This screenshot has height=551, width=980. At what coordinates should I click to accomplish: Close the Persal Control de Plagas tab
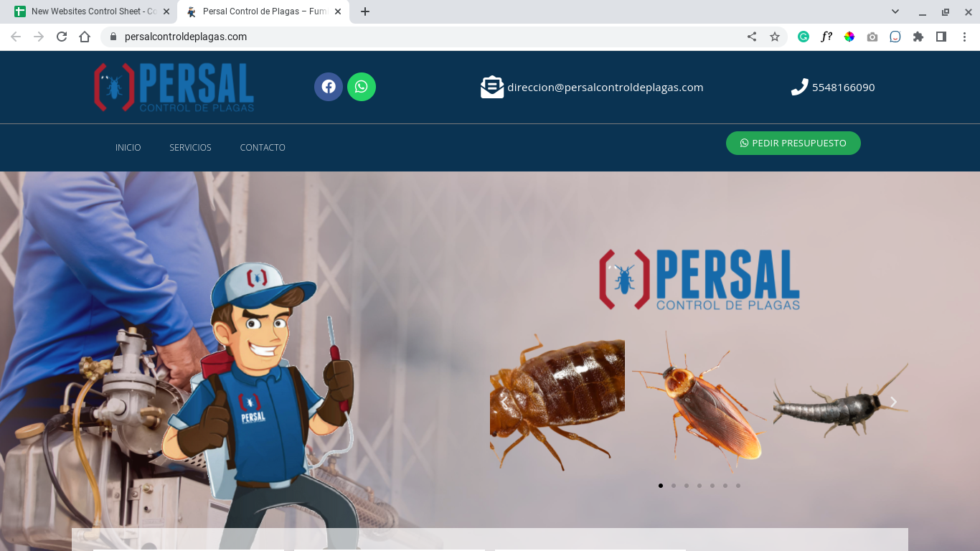click(338, 11)
